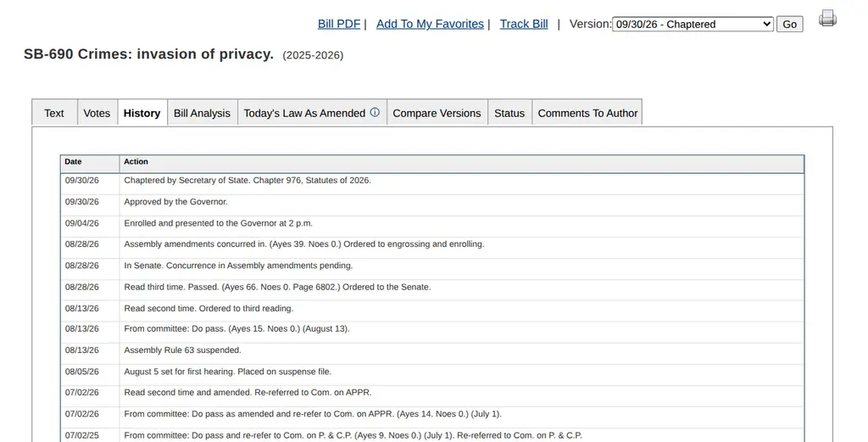
Task: Click the 09/30/26 date beside Chaptered entry
Action: pyautogui.click(x=82, y=181)
